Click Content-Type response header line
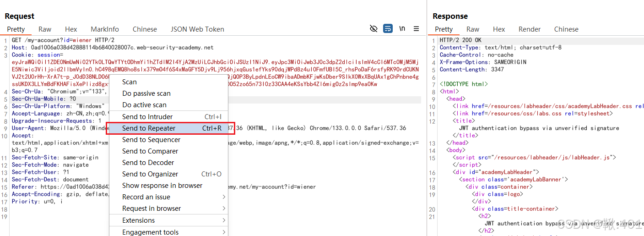Viewport: 644px width, 236px height. click(501, 47)
